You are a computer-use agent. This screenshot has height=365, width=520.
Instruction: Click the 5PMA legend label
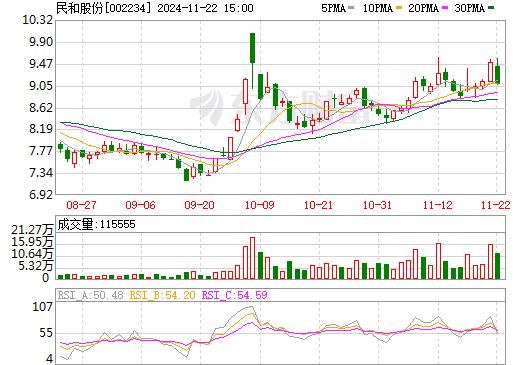333,8
